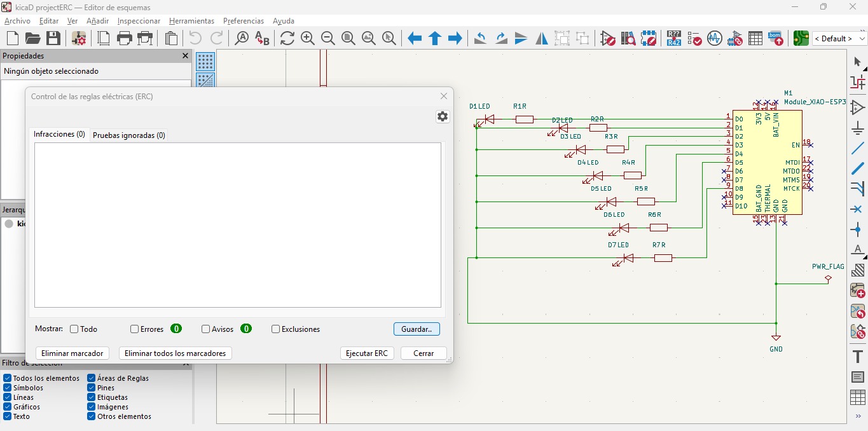Viewport: 868px width, 431px height.
Task: Pick the draw wire tool
Action: tap(857, 147)
